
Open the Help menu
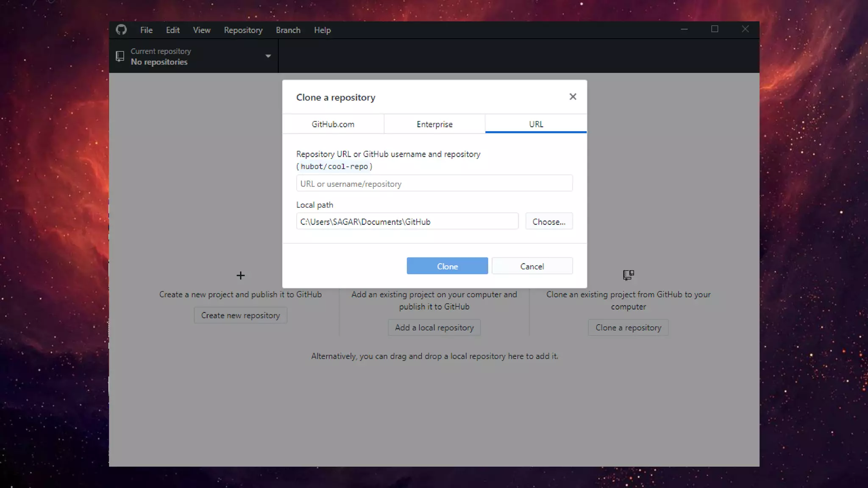click(x=322, y=30)
